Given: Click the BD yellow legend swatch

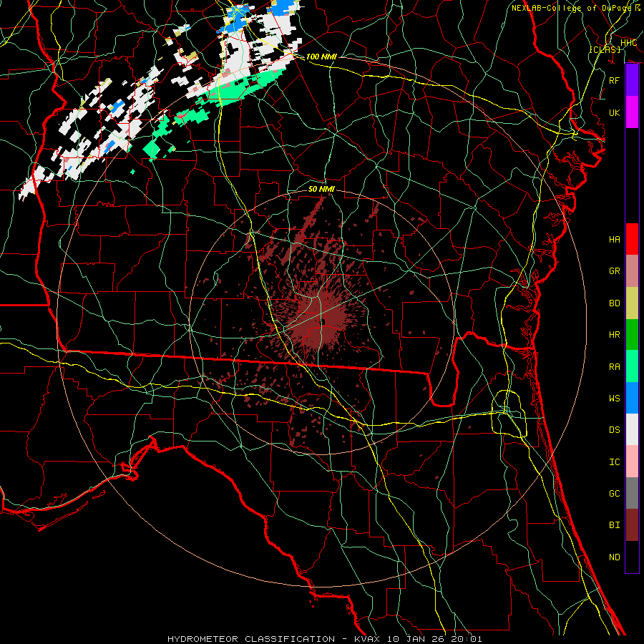Looking at the screenshot, I should click(632, 303).
